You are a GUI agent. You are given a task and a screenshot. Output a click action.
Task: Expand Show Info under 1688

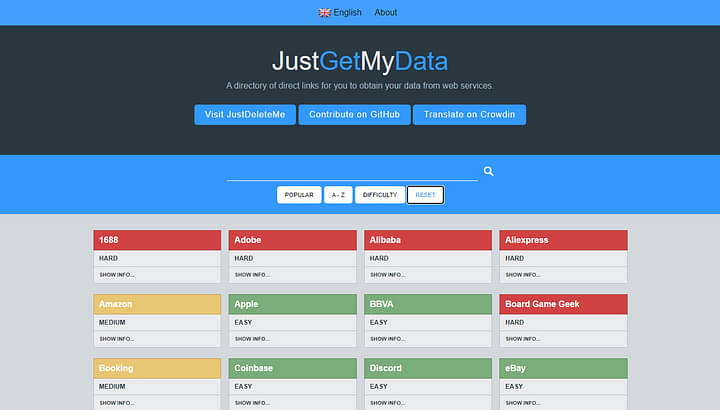117,275
